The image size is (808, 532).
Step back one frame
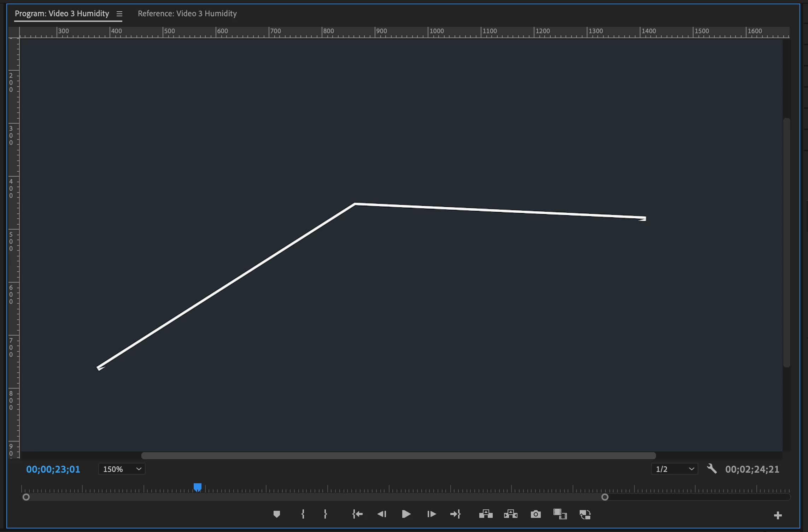tap(382, 514)
